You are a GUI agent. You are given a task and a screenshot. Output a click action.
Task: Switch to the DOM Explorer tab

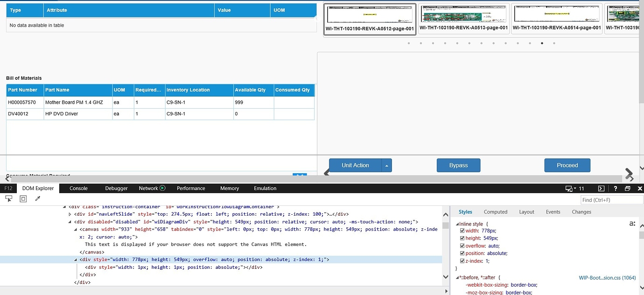(x=38, y=188)
